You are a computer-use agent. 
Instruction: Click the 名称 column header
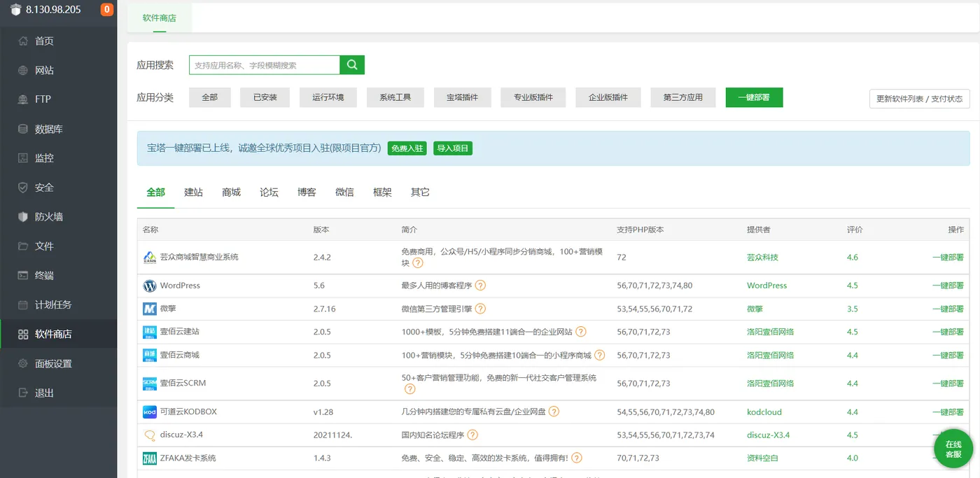[150, 230]
